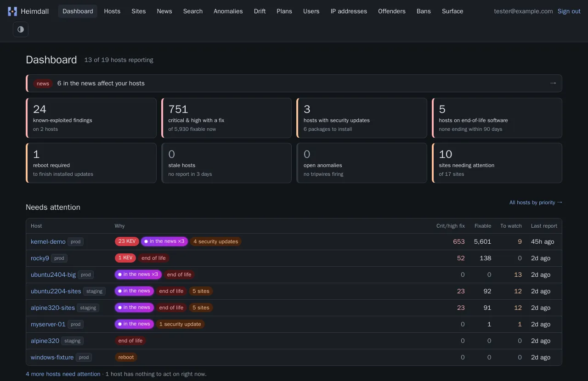The image size is (588, 381).
Task: Open the alpine320-sites host link
Action: pos(53,308)
